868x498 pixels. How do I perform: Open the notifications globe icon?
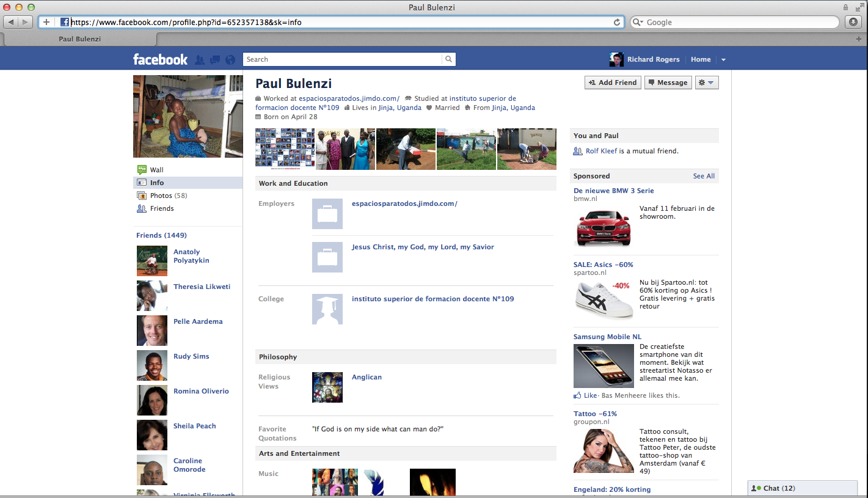coord(230,60)
